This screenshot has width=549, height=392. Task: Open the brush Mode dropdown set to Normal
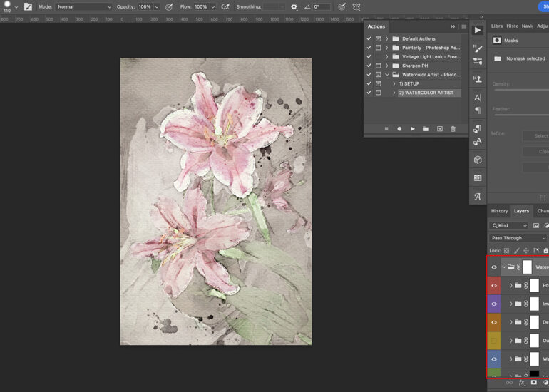83,6
